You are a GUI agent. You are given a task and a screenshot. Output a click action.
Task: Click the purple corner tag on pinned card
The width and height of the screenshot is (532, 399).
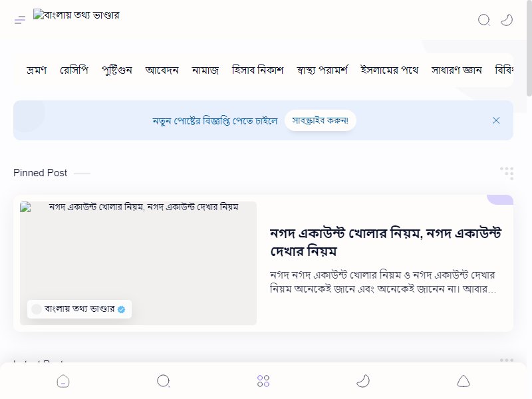tap(500, 199)
